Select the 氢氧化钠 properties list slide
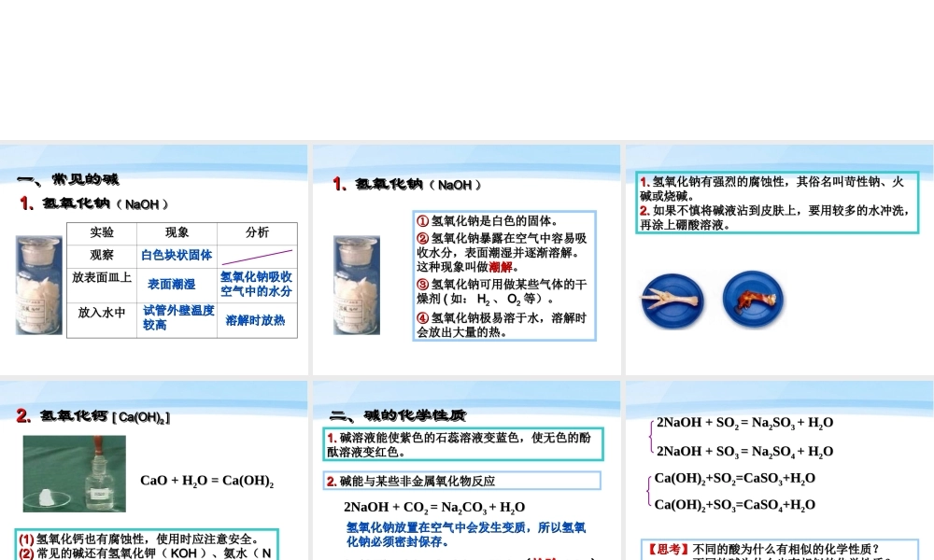934x560 pixels. (466, 259)
